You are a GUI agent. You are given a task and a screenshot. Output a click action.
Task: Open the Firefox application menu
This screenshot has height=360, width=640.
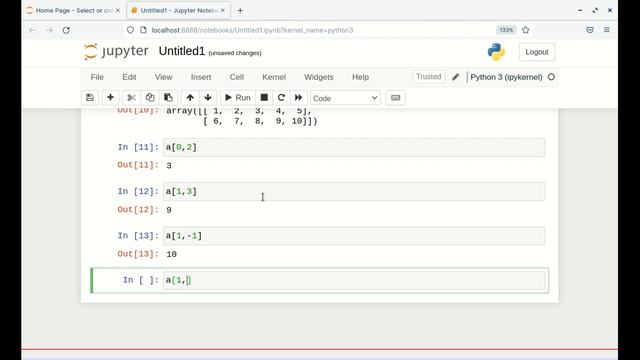coord(607,30)
